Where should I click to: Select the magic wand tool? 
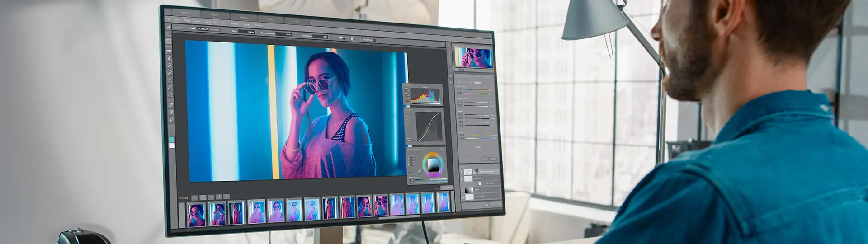tap(171, 105)
